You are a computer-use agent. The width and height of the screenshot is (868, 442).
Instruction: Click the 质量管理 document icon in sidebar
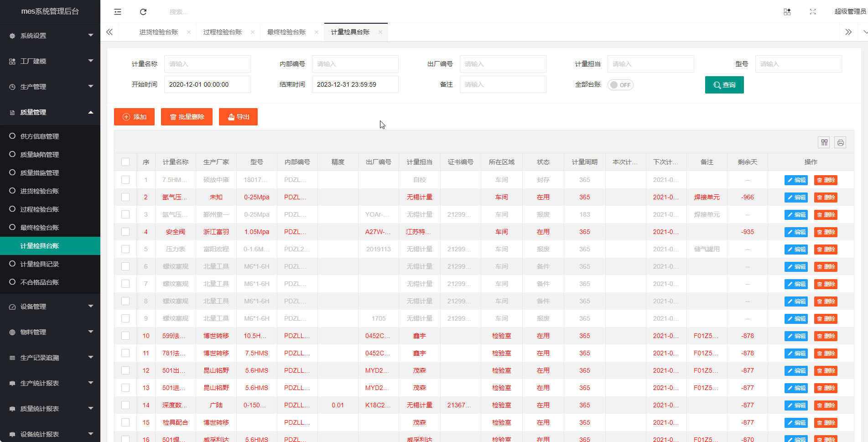click(12, 112)
